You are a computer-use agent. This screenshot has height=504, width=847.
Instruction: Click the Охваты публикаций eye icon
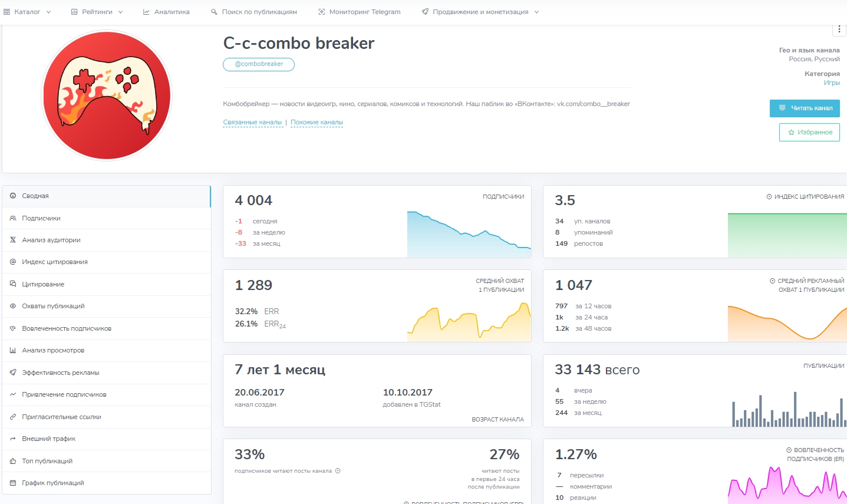click(13, 306)
